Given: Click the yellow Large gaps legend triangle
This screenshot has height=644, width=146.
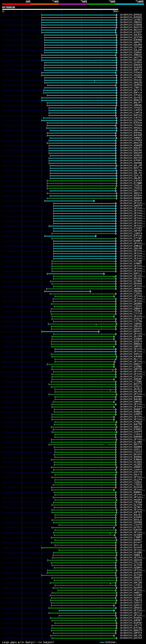Looking at the screenshot, I should click(x=19, y=642).
